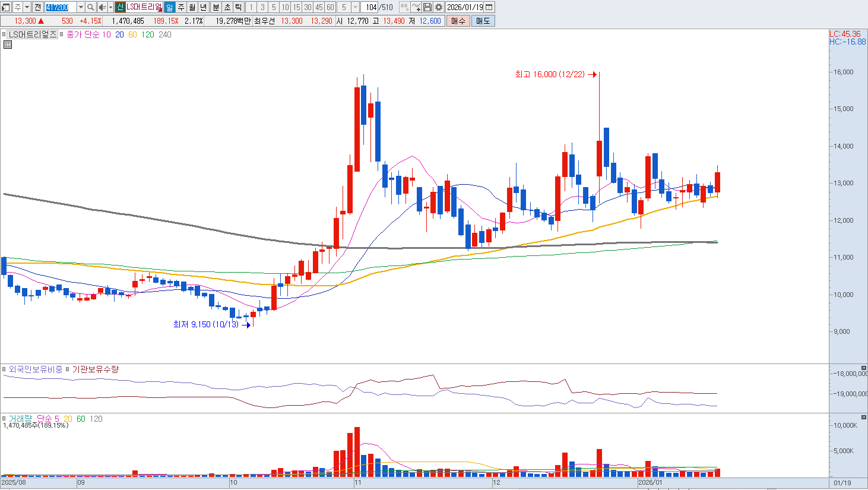Open the calendar date picker icon
Image resolution: width=868 pixels, height=490 pixels.
(x=489, y=7)
